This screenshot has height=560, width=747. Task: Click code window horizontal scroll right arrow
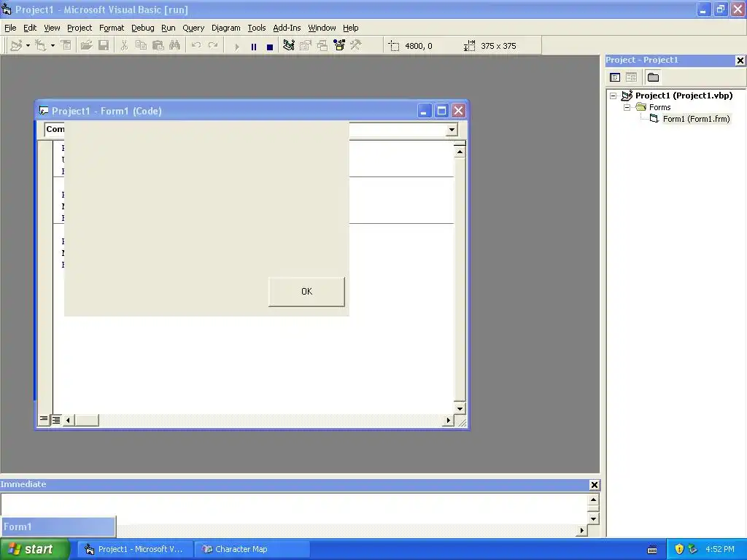[448, 420]
